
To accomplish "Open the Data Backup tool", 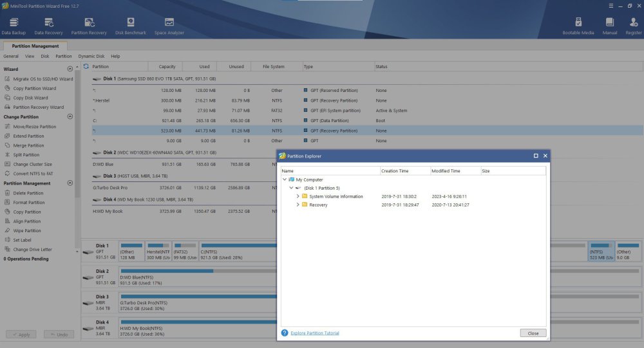I will click(x=14, y=23).
